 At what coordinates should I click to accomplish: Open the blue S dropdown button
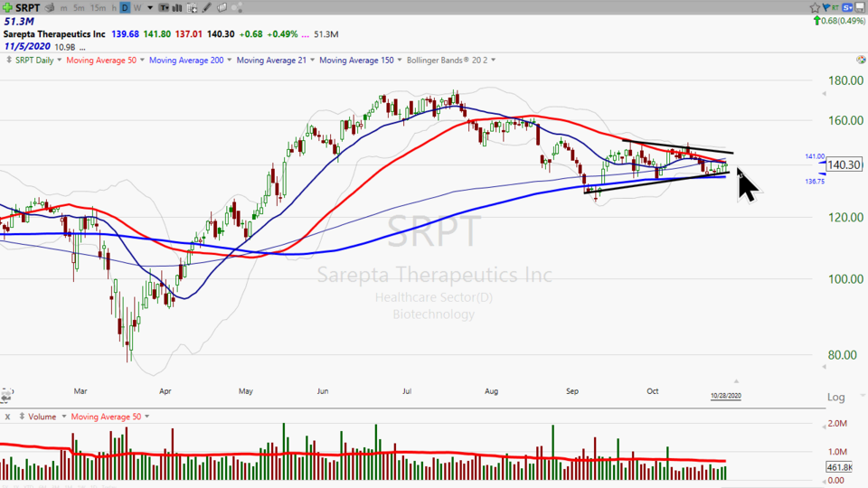847,7
